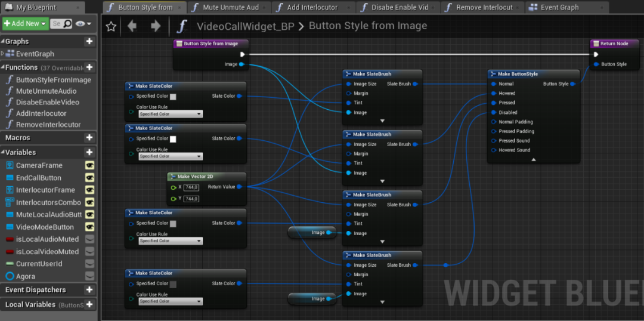
Task: Click the X value field in Make Vector 2D
Action: click(x=191, y=187)
